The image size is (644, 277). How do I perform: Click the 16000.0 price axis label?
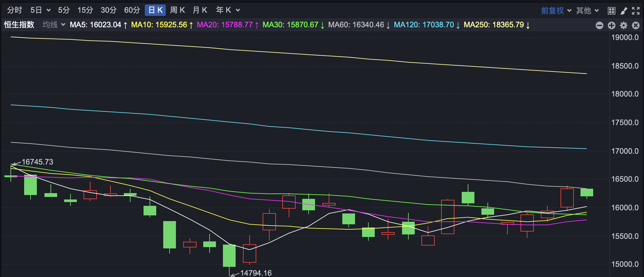[x=625, y=208]
